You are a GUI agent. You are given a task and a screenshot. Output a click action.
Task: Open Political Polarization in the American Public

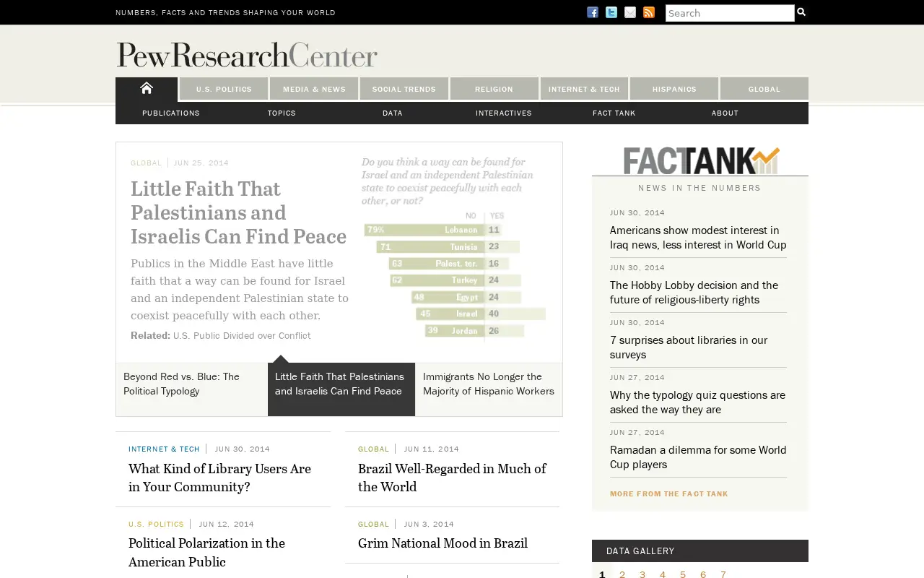[206, 552]
